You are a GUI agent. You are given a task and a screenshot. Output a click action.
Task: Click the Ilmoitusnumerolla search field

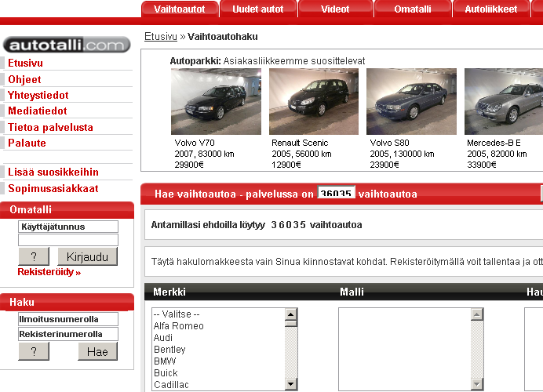[68, 319]
